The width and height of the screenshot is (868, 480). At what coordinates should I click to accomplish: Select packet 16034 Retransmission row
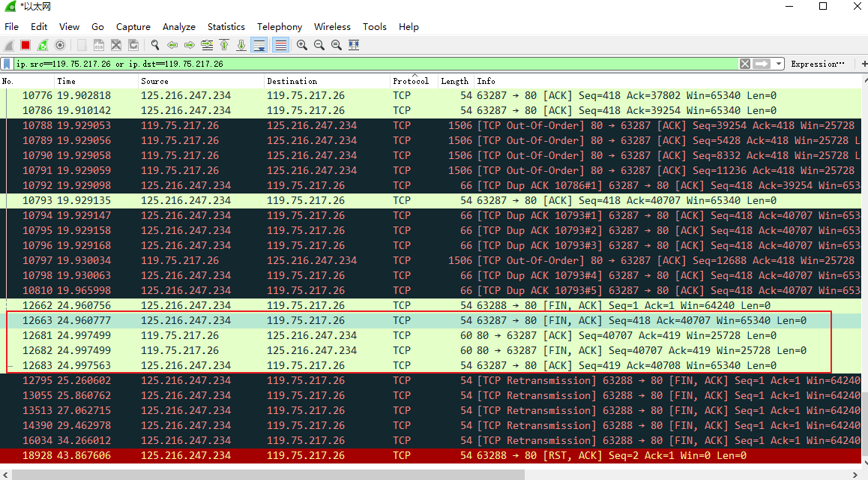431,441
